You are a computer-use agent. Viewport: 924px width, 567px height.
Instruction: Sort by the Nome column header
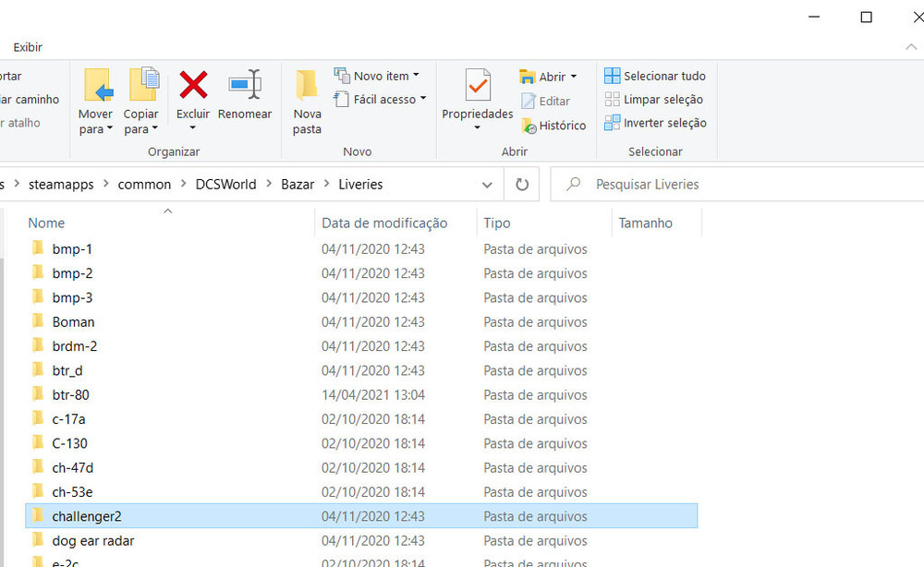46,223
